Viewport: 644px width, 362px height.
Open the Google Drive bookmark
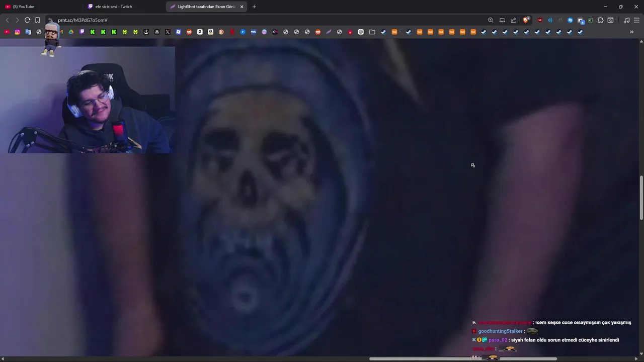(71, 32)
